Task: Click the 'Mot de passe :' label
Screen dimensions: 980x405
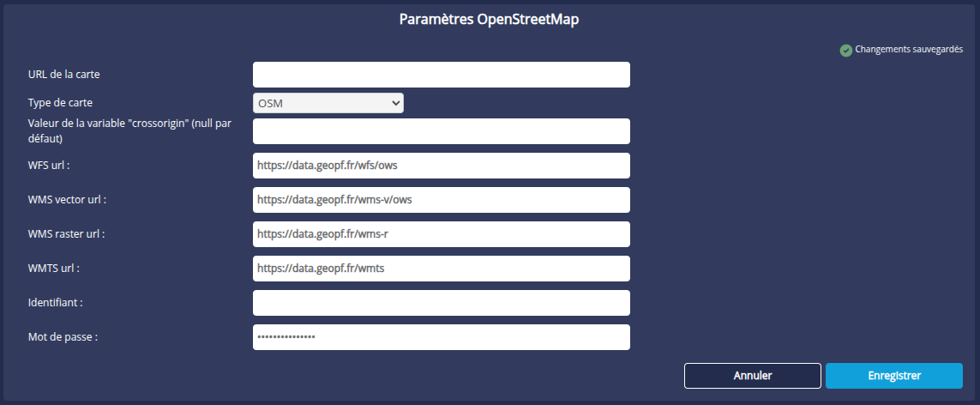Action: coord(63,336)
